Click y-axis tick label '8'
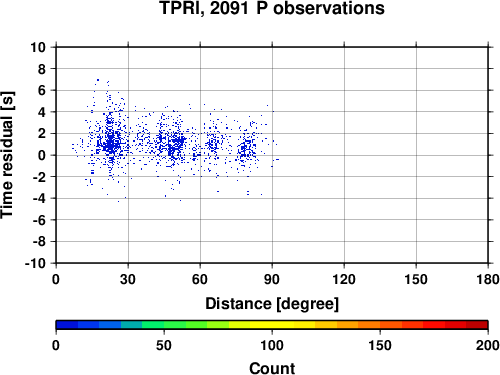The image size is (500, 375). pos(41,69)
